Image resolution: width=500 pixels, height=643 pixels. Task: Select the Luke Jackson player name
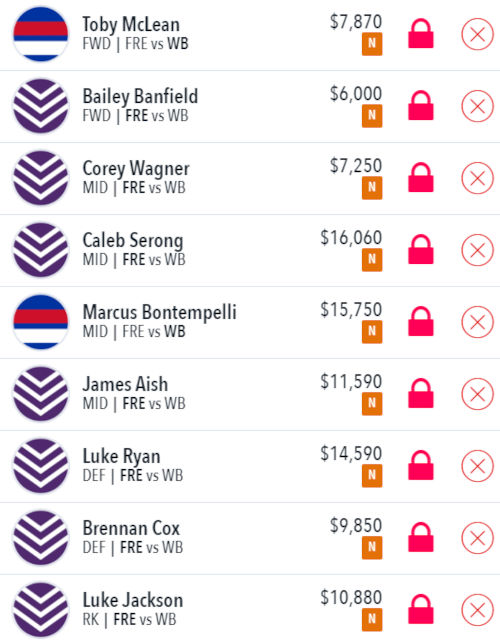133,600
